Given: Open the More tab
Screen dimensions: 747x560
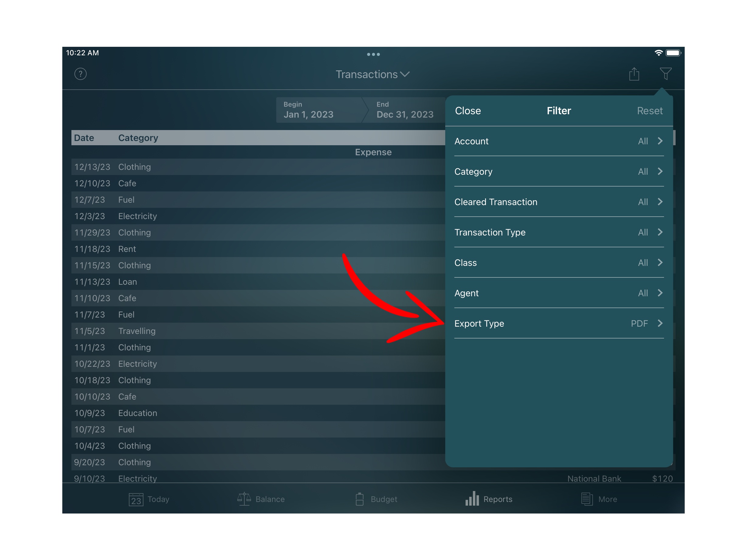Looking at the screenshot, I should 599,499.
